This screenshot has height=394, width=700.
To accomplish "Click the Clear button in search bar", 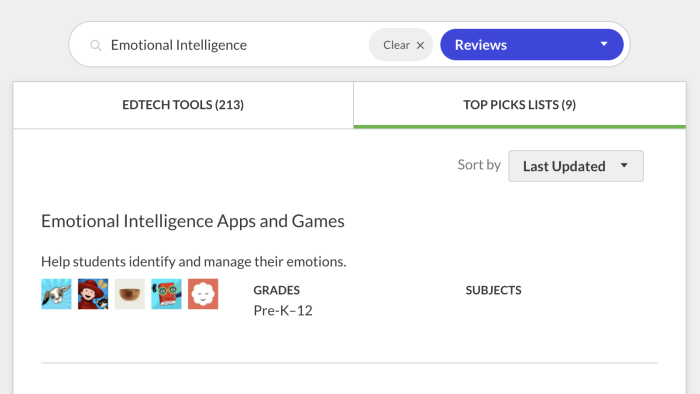I will tap(401, 45).
